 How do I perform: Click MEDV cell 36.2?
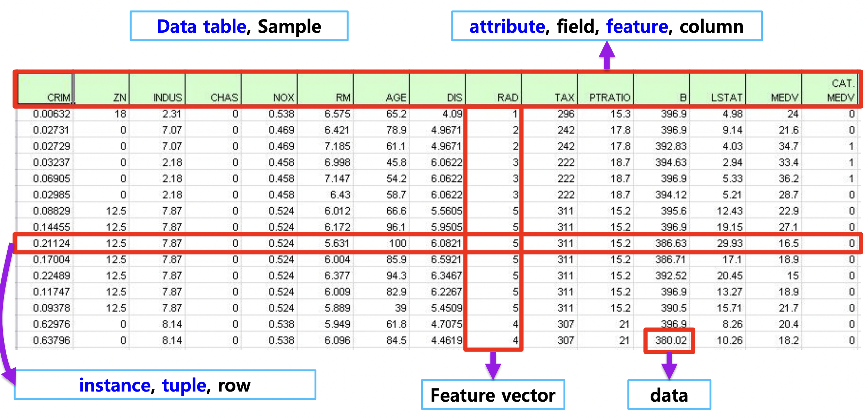(x=774, y=178)
